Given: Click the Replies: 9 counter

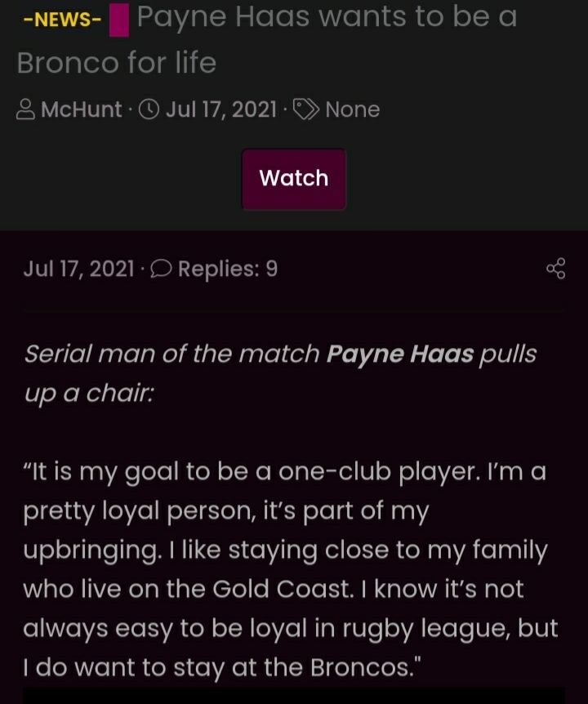Looking at the screenshot, I should tap(228, 269).
